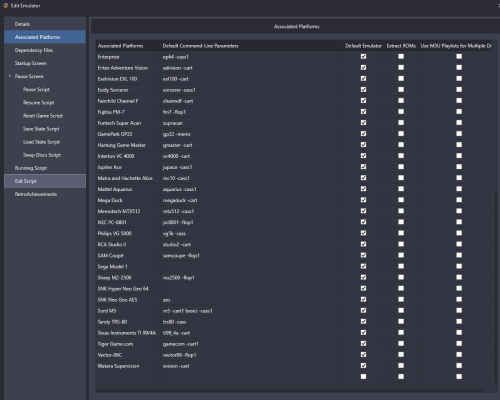500x400 pixels.
Task: Select the Exidy Sorcerer platform cell
Action: [128, 90]
